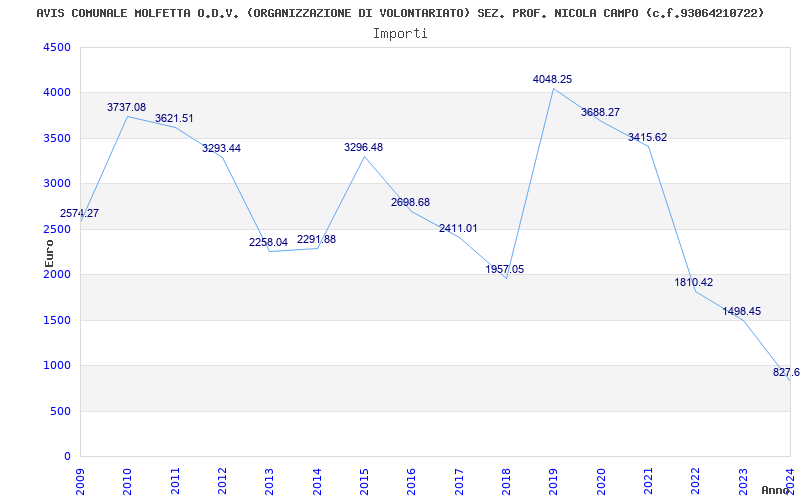Screen dimensions: 800x500
Task: Click x-axis year 2012
Action: (x=222, y=480)
